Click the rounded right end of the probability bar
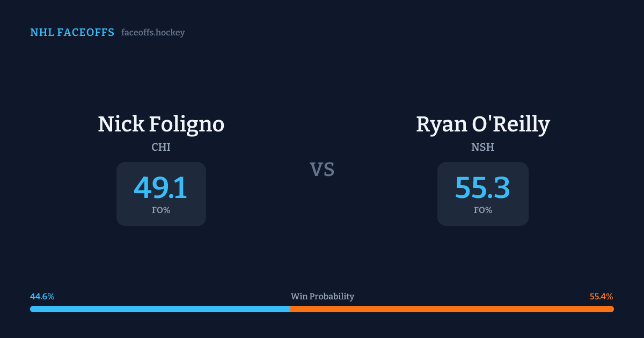This screenshot has width=644, height=338. coord(611,309)
